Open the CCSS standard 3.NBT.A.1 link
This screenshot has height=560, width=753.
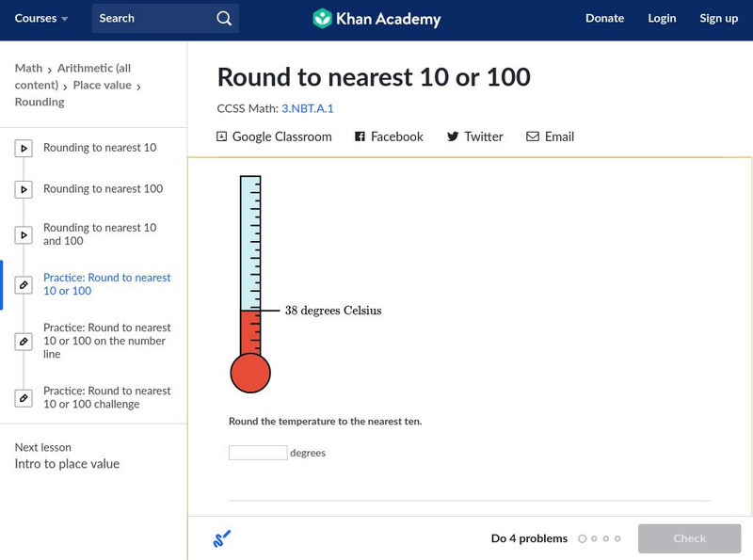click(308, 108)
